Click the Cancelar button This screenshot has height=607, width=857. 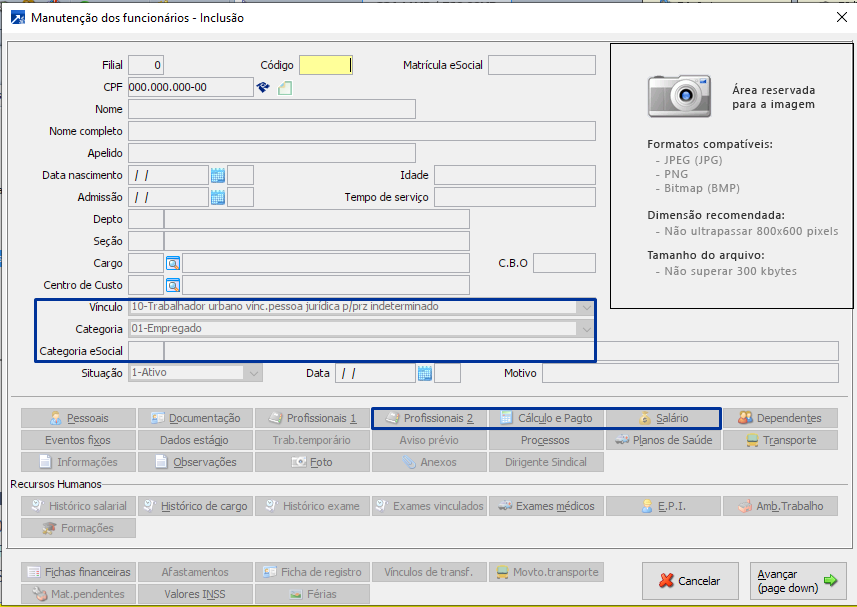pyautogui.click(x=690, y=581)
